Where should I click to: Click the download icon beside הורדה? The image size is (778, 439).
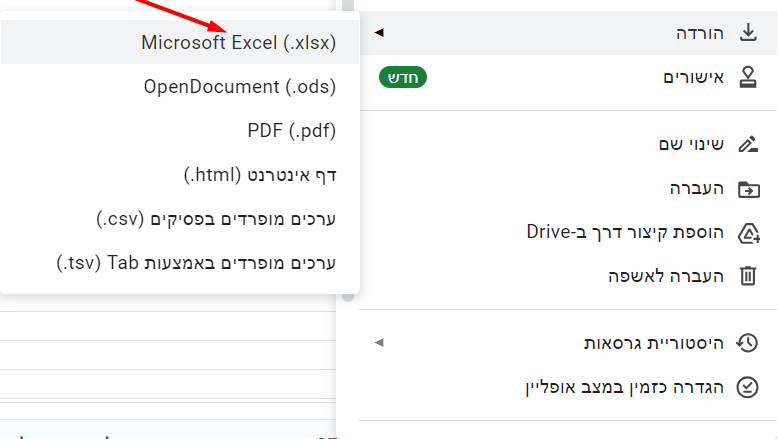tap(747, 33)
